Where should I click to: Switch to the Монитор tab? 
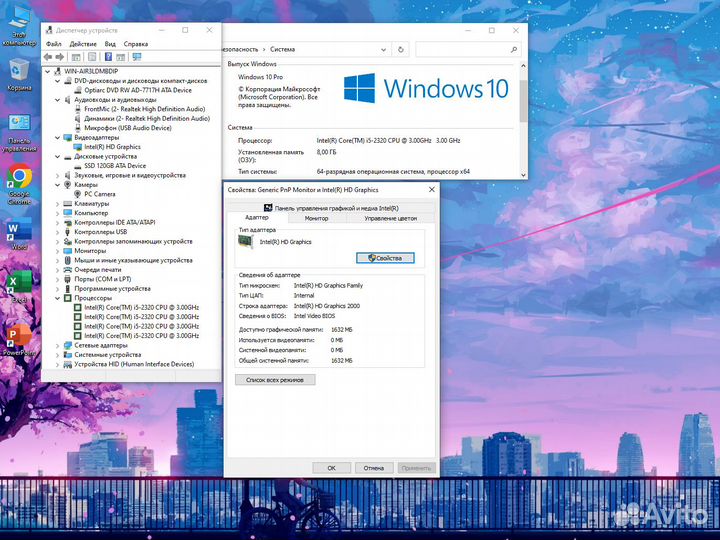[x=316, y=219]
